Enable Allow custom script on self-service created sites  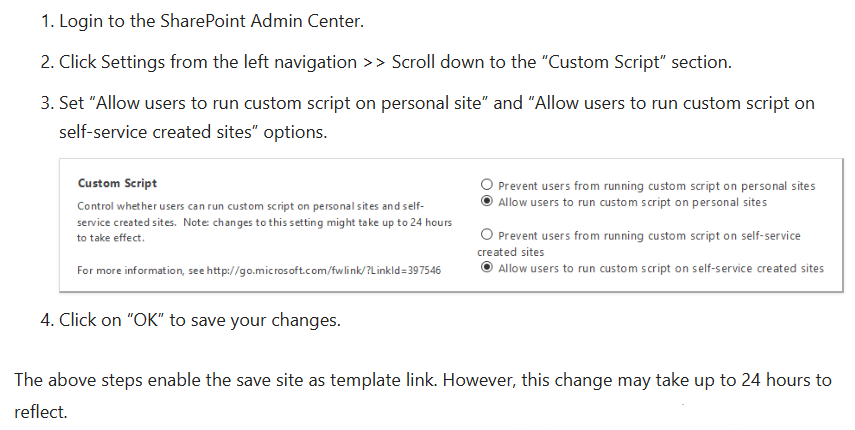coord(486,267)
